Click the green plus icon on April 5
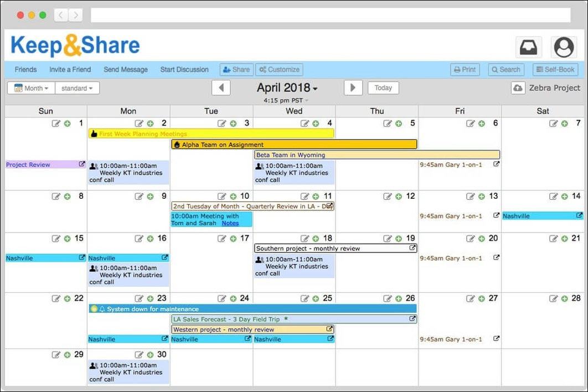588x392 pixels. [399, 123]
